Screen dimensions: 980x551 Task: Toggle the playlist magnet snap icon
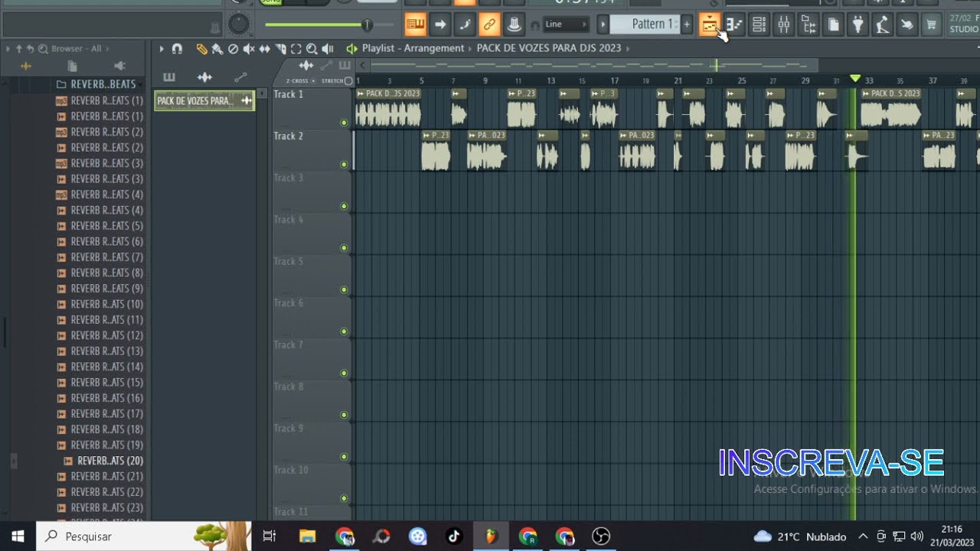177,48
